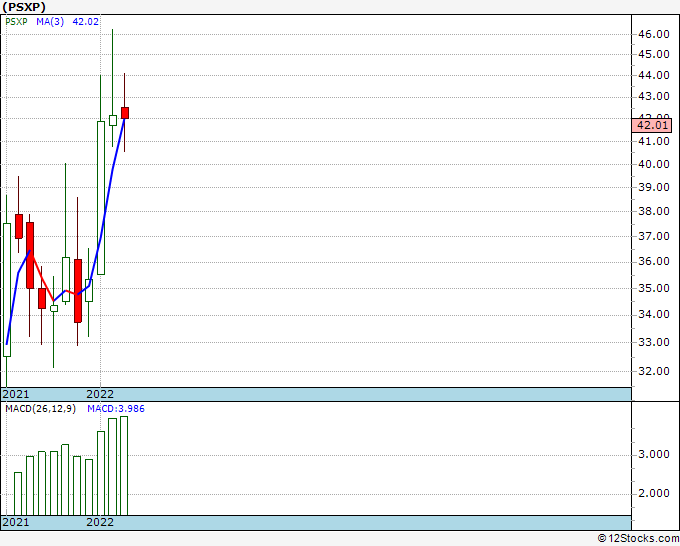
Task: Click 2022 on the MACD panel time axis
Action: [x=100, y=522]
